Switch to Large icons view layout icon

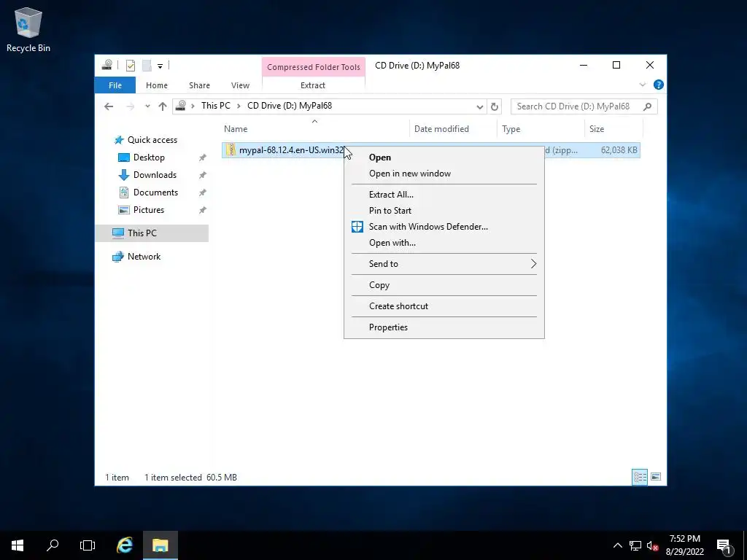(656, 477)
